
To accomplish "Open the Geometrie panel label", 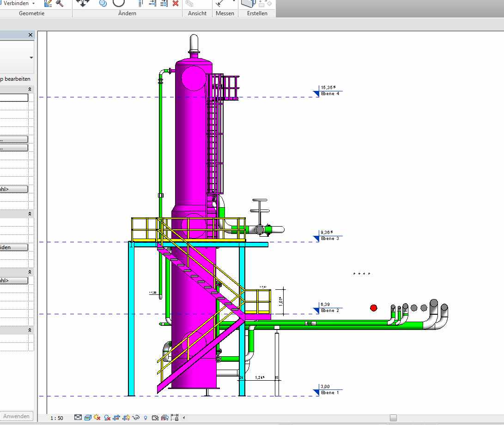I will 31,13.
